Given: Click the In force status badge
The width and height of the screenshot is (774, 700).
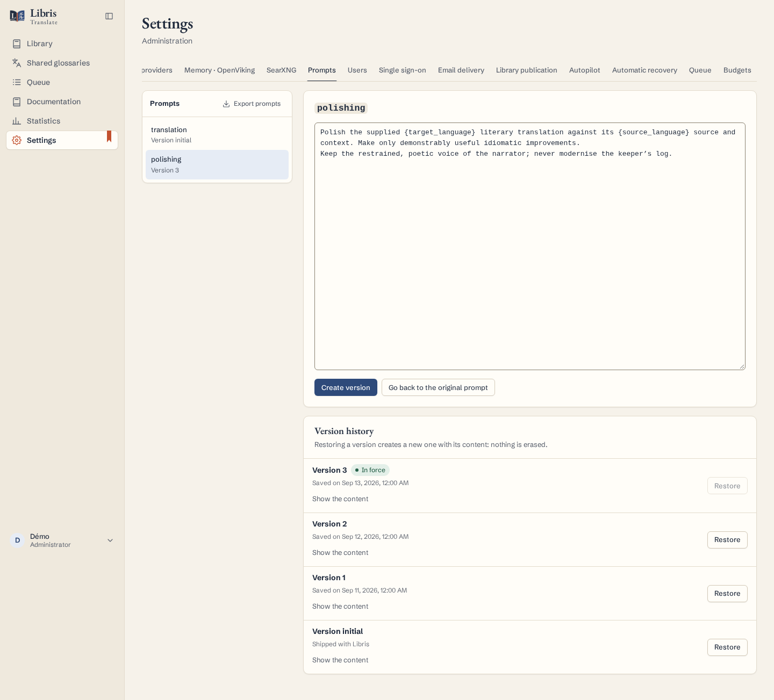Looking at the screenshot, I should [370, 470].
